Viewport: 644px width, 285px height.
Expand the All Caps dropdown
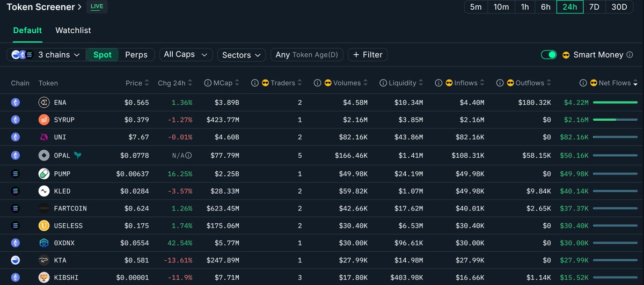[186, 55]
